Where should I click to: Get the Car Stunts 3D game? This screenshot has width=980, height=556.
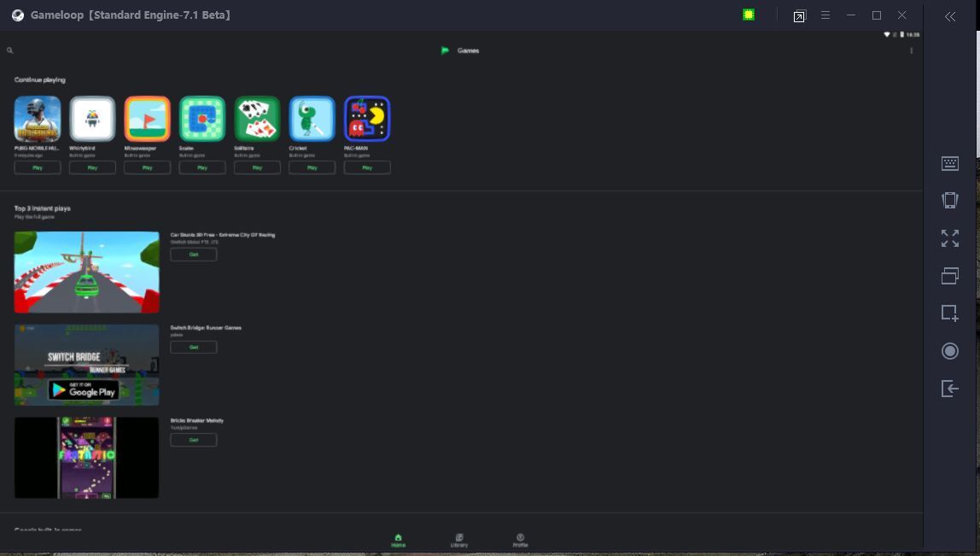tap(194, 255)
